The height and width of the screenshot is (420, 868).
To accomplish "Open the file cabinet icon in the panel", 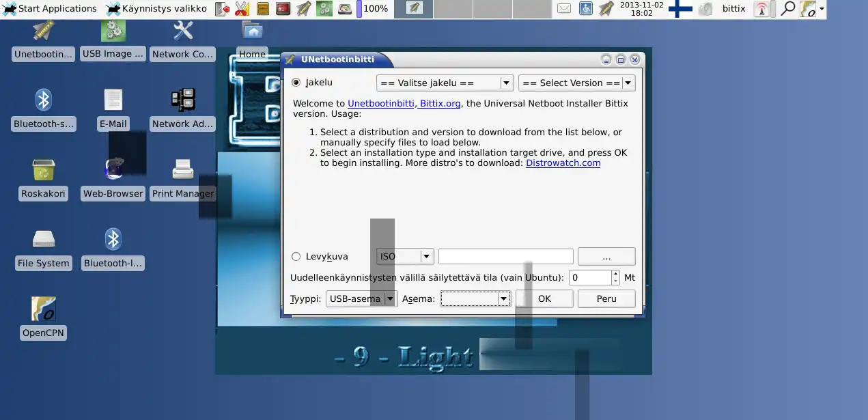I will coord(262,9).
